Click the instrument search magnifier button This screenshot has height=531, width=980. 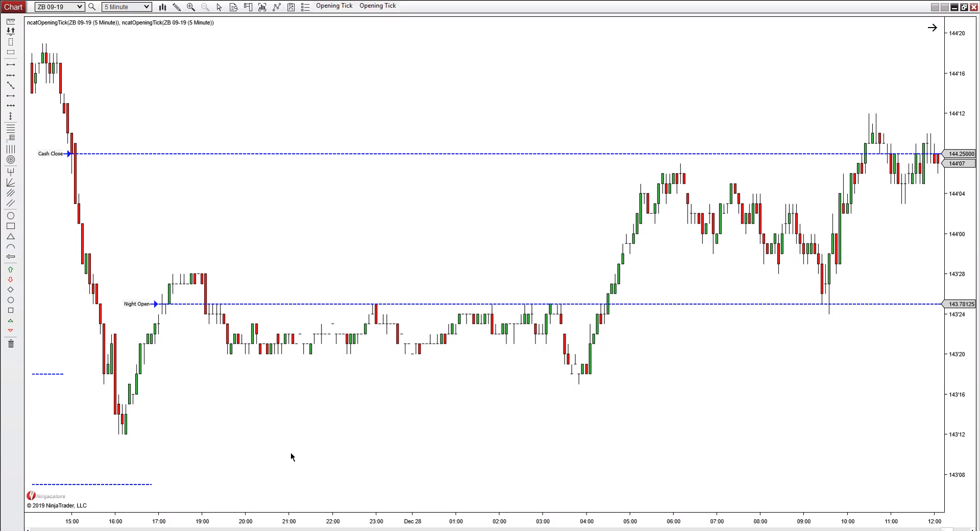[92, 7]
